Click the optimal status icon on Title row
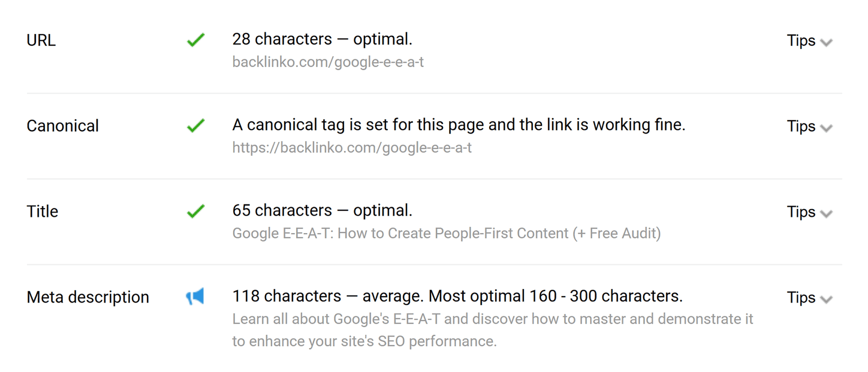This screenshot has height=372, width=868. 196,211
